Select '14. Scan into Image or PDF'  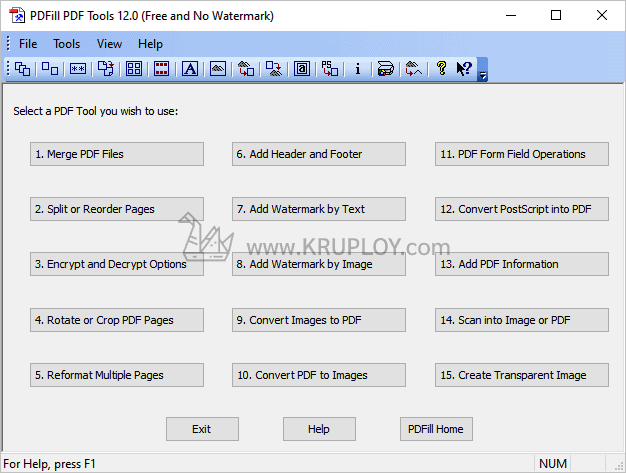pyautogui.click(x=522, y=320)
